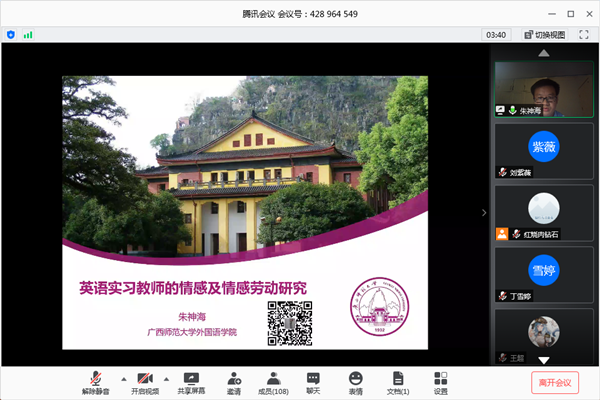The image size is (600, 400).
Task: Click the blue shield security icon
Action: [11, 34]
